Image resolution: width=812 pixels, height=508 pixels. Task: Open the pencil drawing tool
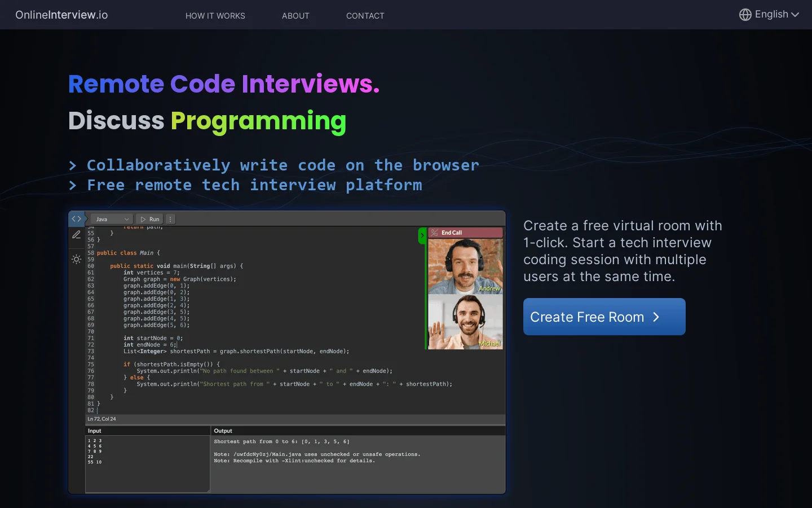point(77,235)
